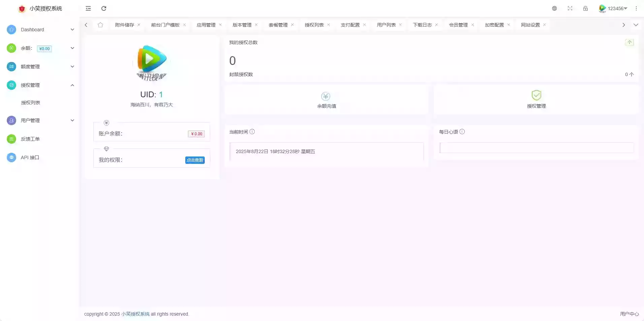Click inside the 每日心语 input field
Viewport: 644px width, 321px height.
(536, 148)
